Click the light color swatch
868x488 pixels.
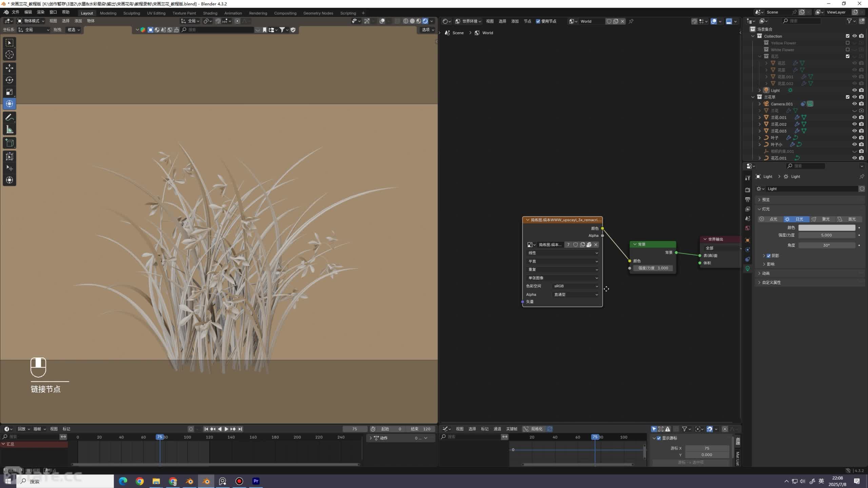(827, 228)
